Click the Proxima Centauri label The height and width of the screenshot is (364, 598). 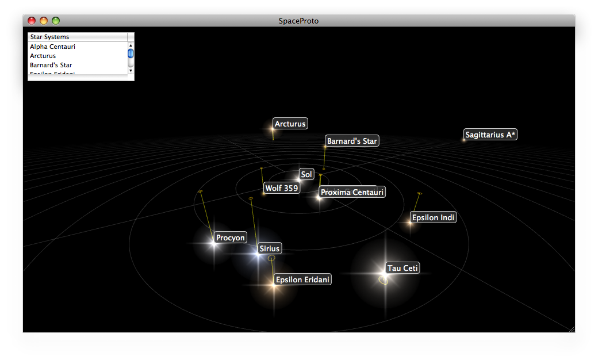pyautogui.click(x=352, y=192)
